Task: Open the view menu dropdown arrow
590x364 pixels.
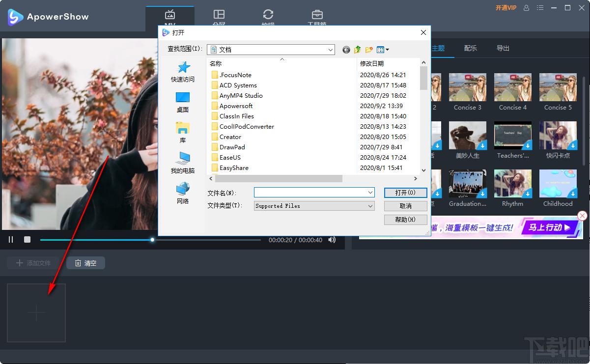Action: (387, 50)
